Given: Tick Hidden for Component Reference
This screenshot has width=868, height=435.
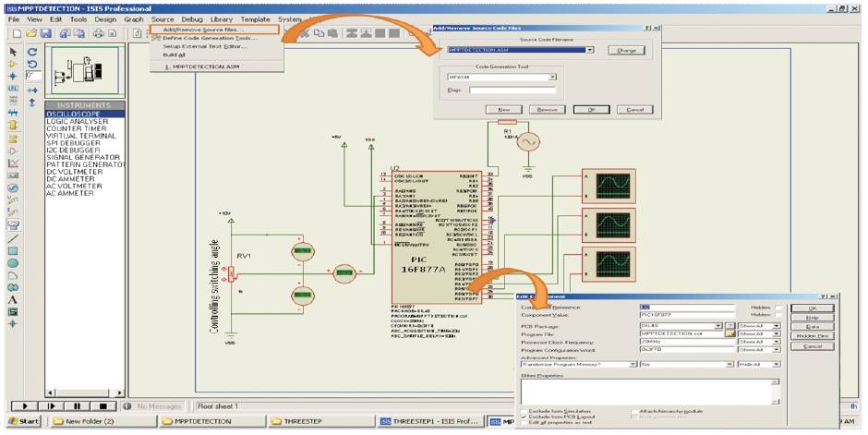Looking at the screenshot, I should pyautogui.click(x=778, y=308).
